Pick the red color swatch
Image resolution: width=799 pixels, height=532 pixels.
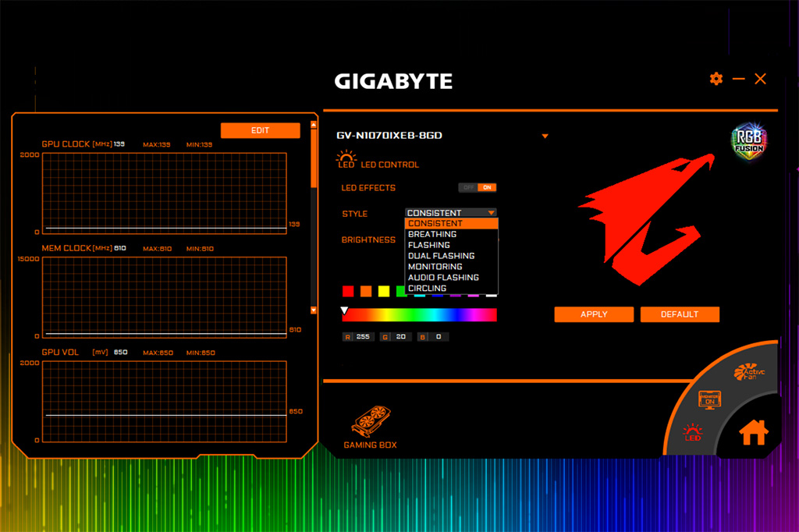tap(348, 291)
